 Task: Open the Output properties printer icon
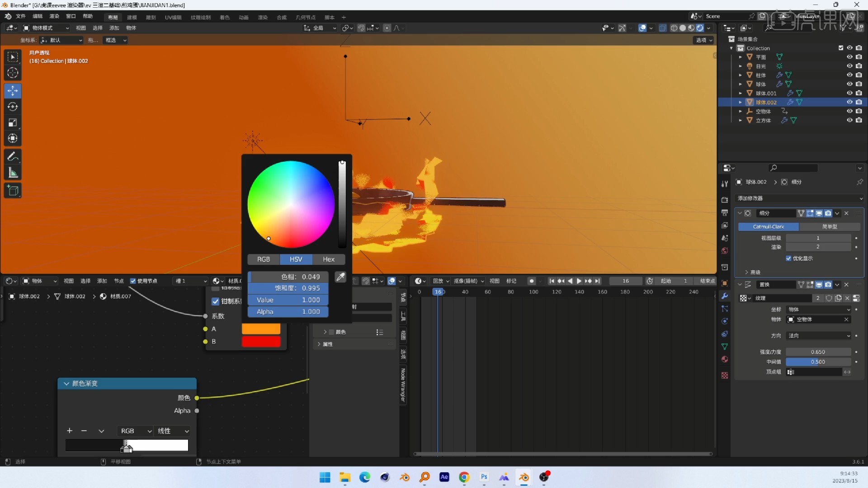[x=725, y=212]
